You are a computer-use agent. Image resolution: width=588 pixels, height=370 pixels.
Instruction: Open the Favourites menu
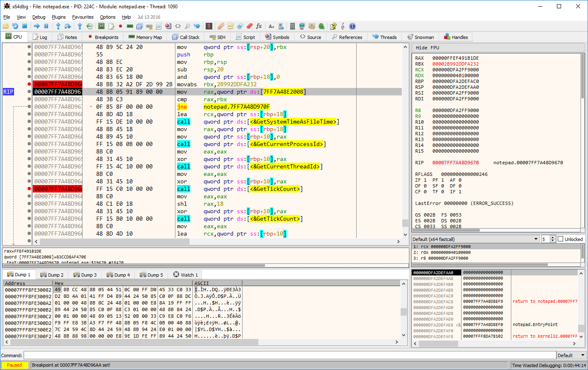pyautogui.click(x=83, y=17)
